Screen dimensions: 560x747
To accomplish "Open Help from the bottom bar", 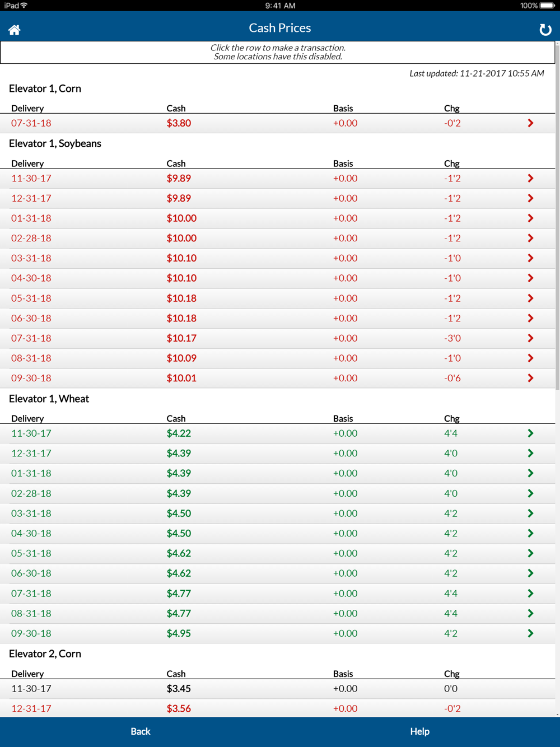I will click(419, 731).
